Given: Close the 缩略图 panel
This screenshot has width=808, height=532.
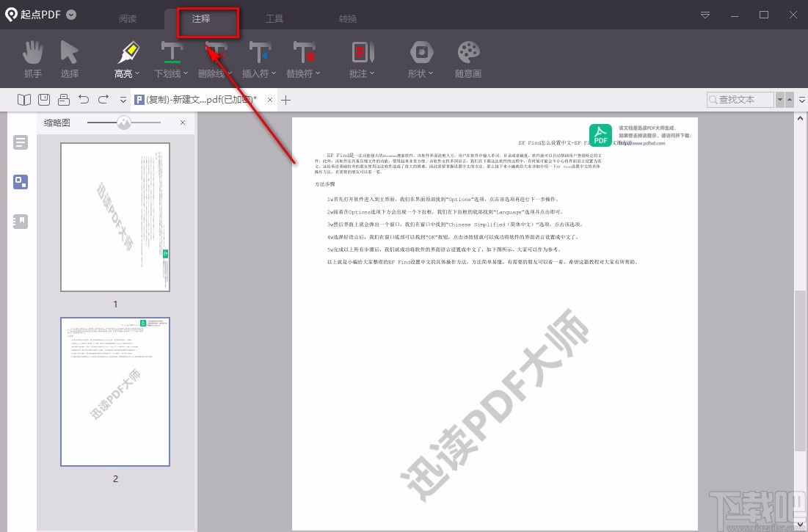Looking at the screenshot, I should (x=183, y=123).
